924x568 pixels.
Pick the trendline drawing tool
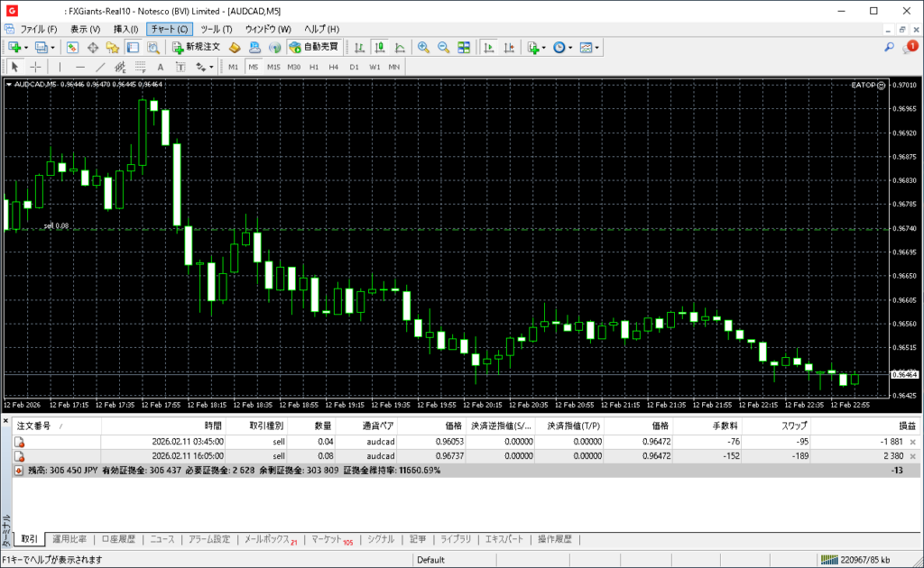point(100,67)
